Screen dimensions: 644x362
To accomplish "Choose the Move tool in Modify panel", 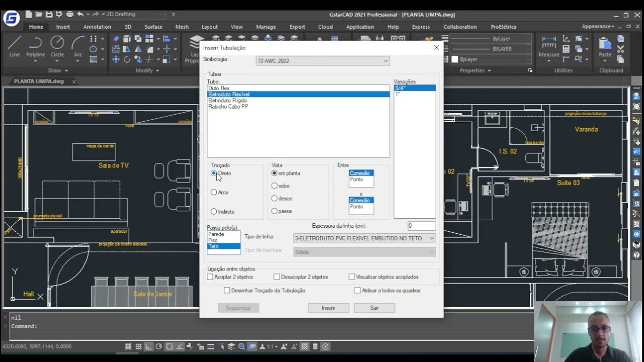I will [116, 59].
